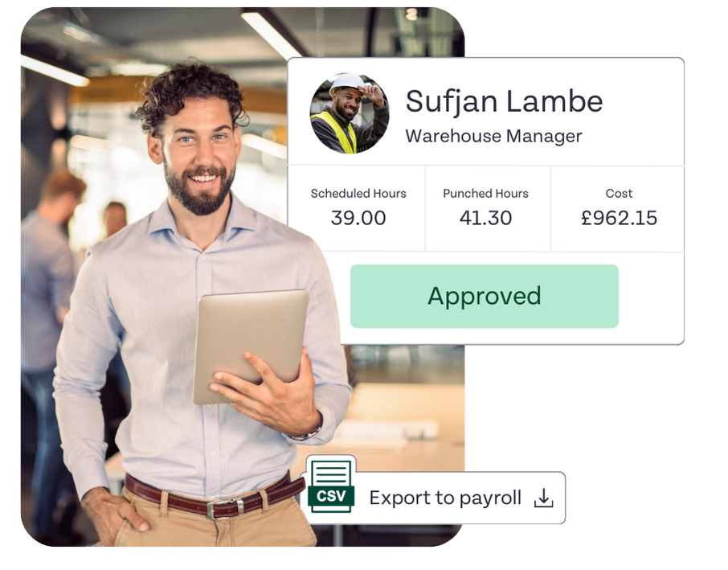Click the Scheduled Hours label

pyautogui.click(x=358, y=193)
